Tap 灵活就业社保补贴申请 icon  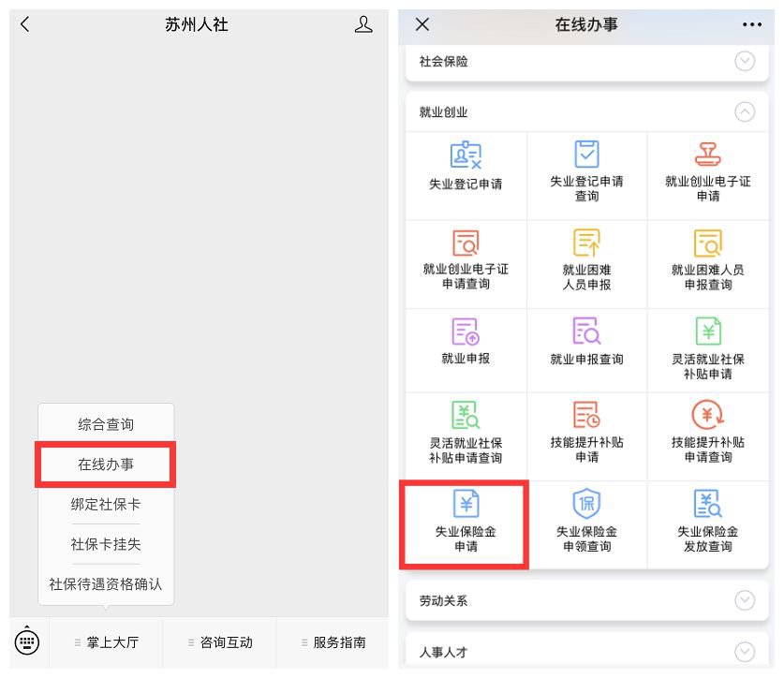(707, 332)
